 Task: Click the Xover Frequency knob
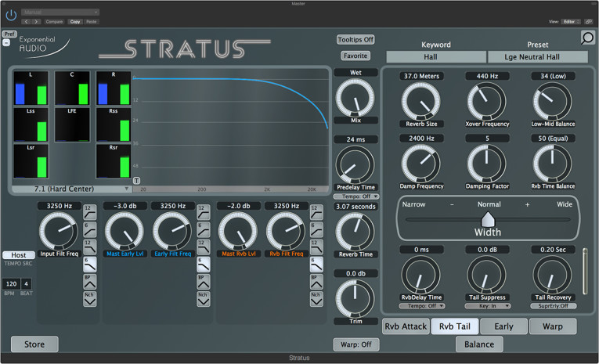[487, 102]
